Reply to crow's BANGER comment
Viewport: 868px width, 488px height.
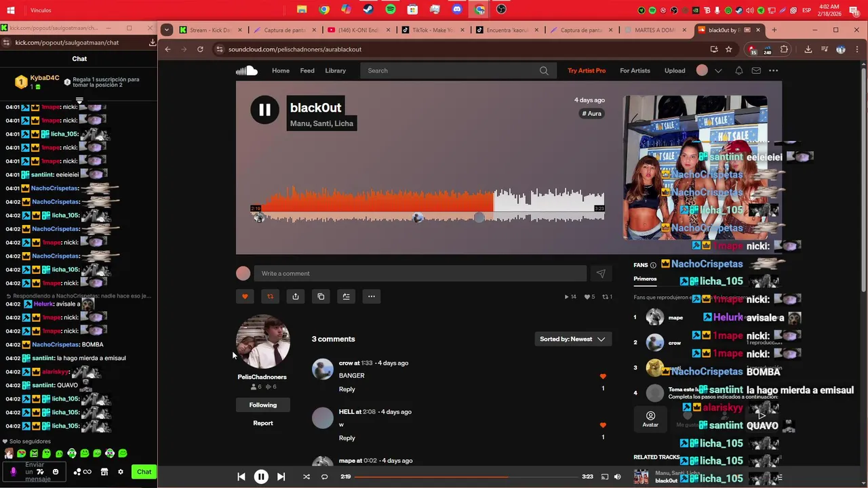[x=347, y=389]
